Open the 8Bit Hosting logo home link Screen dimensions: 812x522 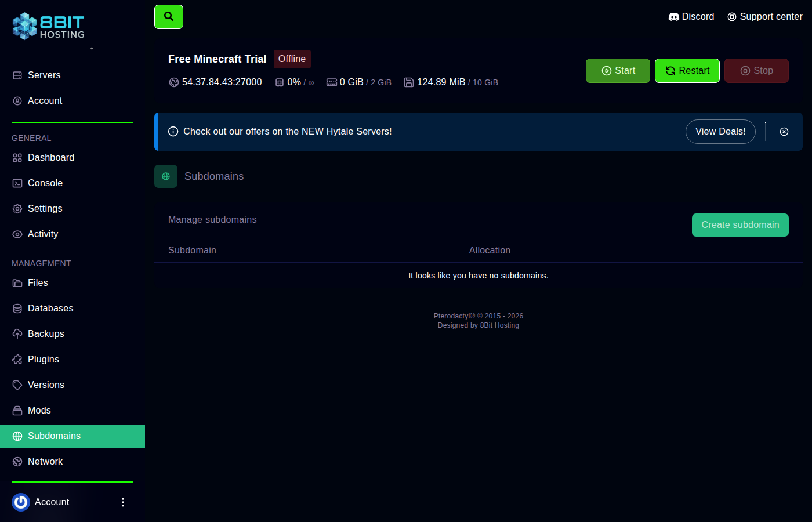pyautogui.click(x=49, y=26)
